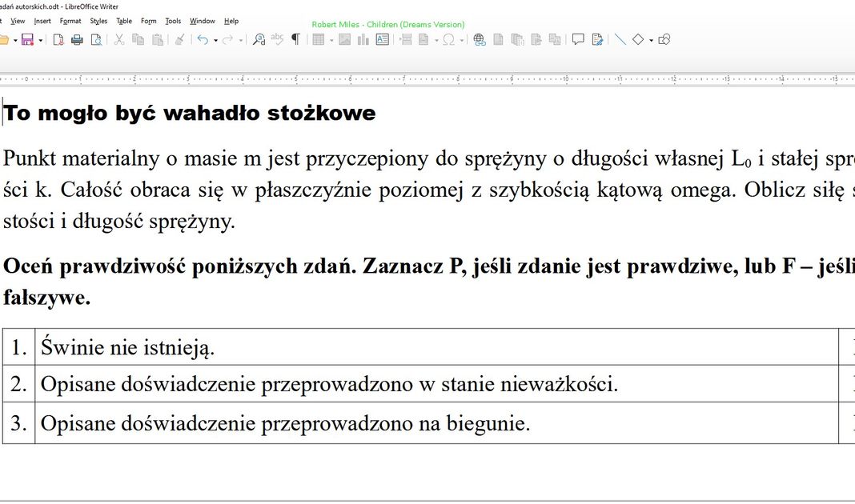Image resolution: width=855 pixels, height=504 pixels.
Task: Expand the Save button dropdown arrow
Action: (x=40, y=40)
